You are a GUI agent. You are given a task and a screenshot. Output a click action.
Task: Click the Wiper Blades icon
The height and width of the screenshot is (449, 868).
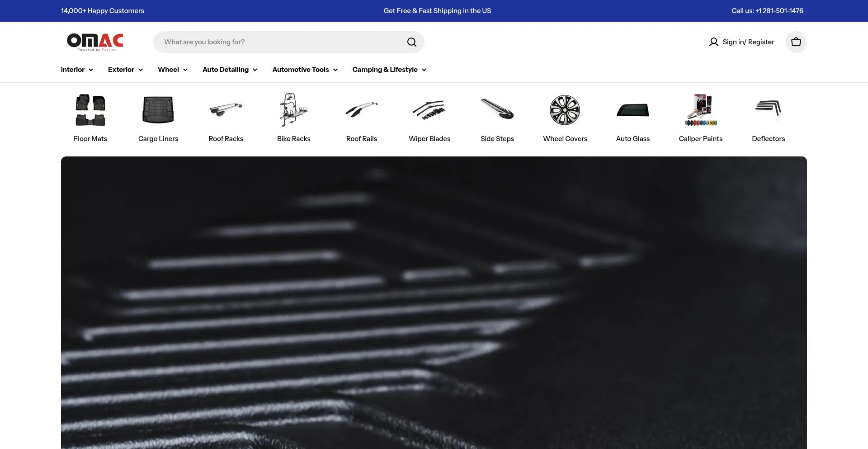pyautogui.click(x=429, y=110)
